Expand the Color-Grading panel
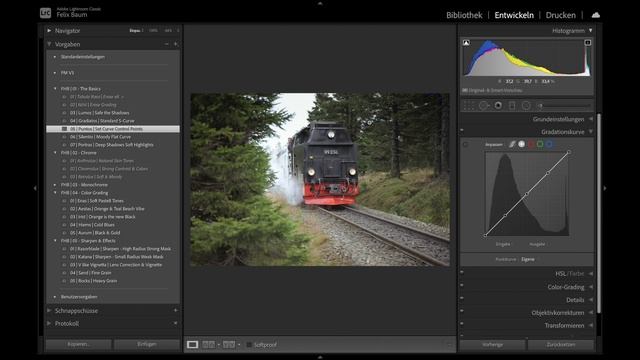 coord(591,287)
